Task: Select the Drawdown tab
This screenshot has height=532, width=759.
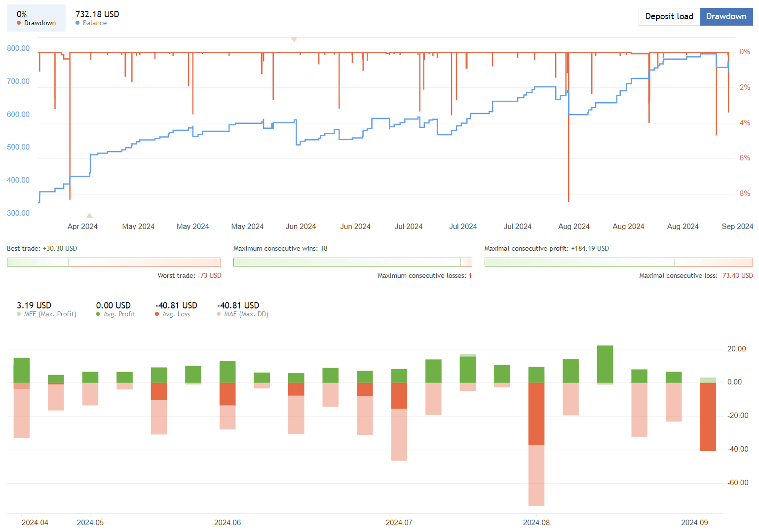Action: pos(726,16)
